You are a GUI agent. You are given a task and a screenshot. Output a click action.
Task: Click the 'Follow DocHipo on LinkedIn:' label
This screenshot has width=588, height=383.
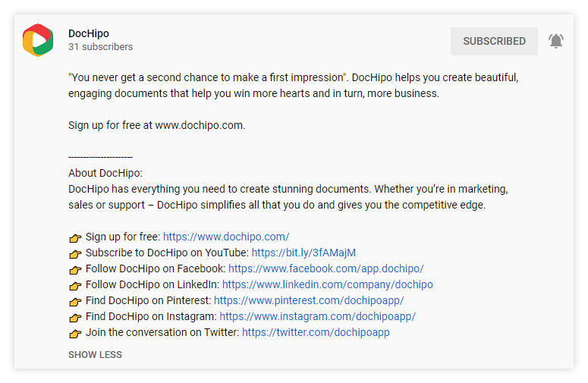153,284
